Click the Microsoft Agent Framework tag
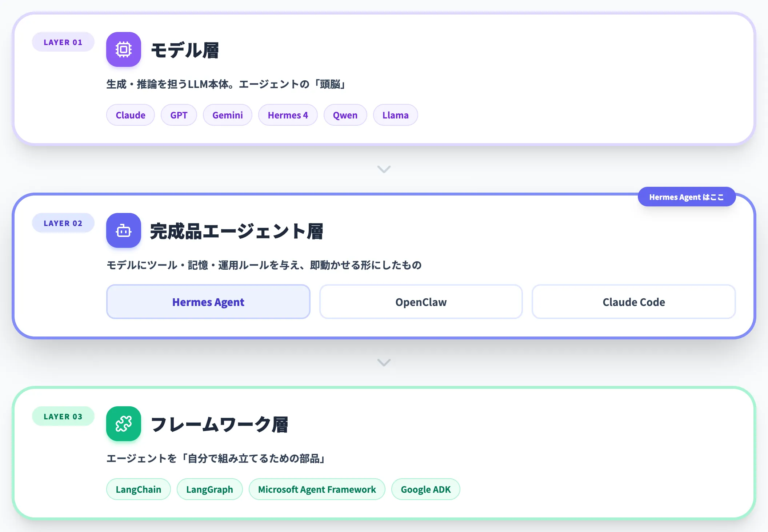The width and height of the screenshot is (768, 532). pos(317,489)
